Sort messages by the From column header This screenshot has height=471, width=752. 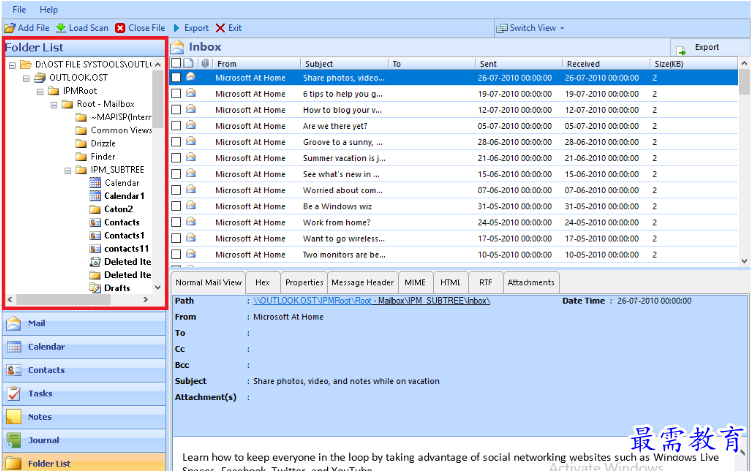[x=256, y=64]
